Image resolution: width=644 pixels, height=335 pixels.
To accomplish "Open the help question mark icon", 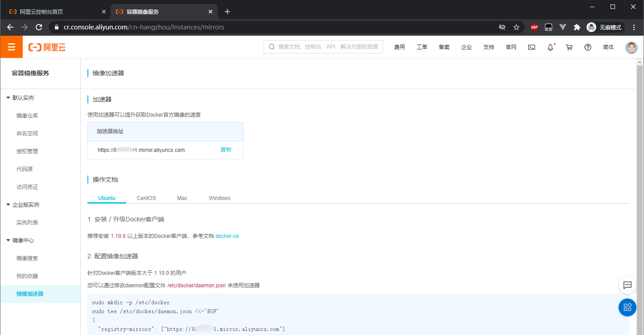I will (x=588, y=47).
